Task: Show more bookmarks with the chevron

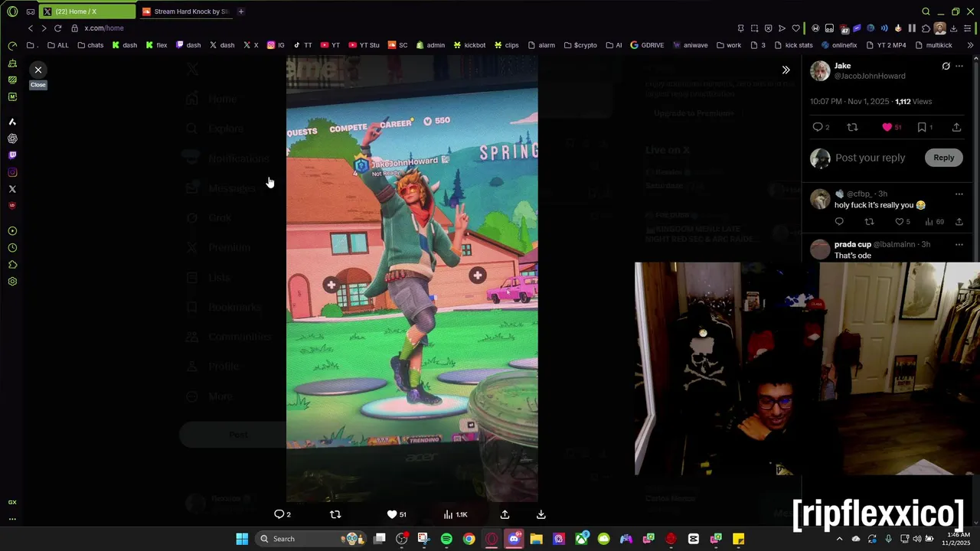Action: [x=970, y=45]
